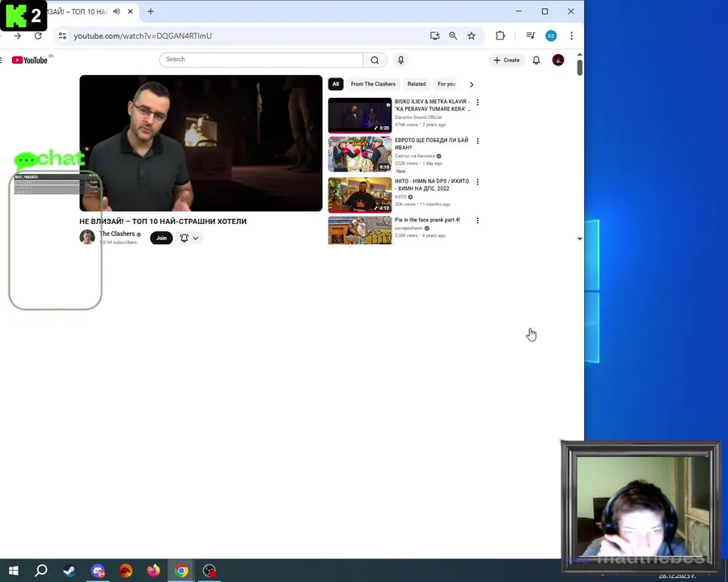The width and height of the screenshot is (728, 582).
Task: Click the scrollbar down arrow
Action: coord(579,238)
